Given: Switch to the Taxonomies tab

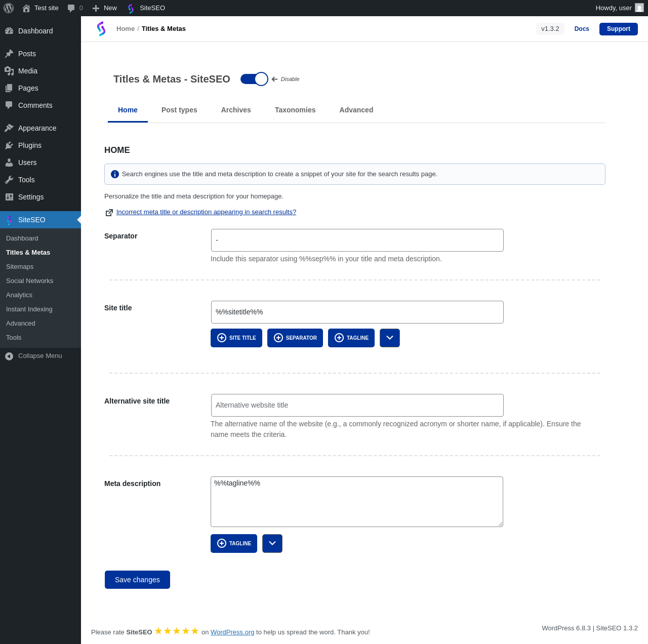Looking at the screenshot, I should pos(295,110).
